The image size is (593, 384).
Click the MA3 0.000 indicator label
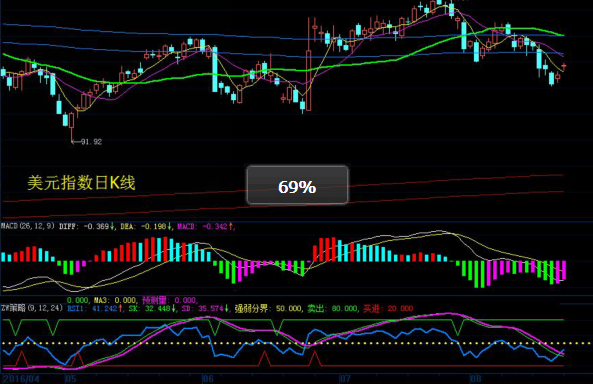point(115,300)
